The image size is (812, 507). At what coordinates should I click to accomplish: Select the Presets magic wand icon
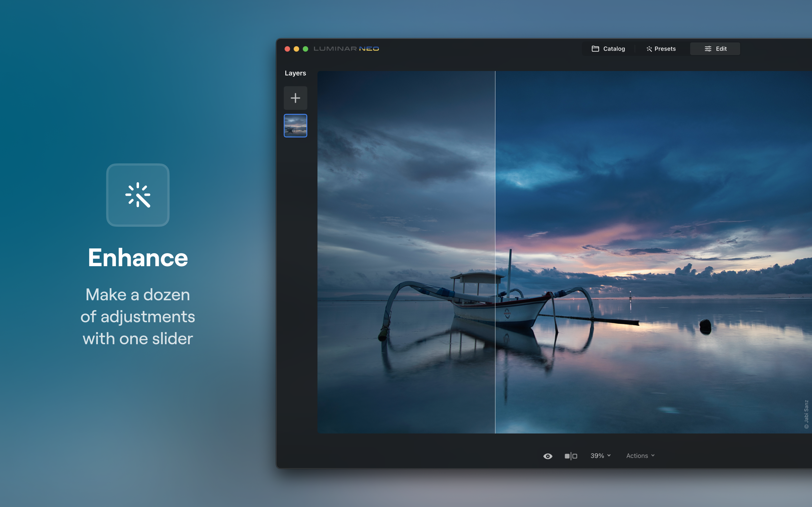(650, 49)
